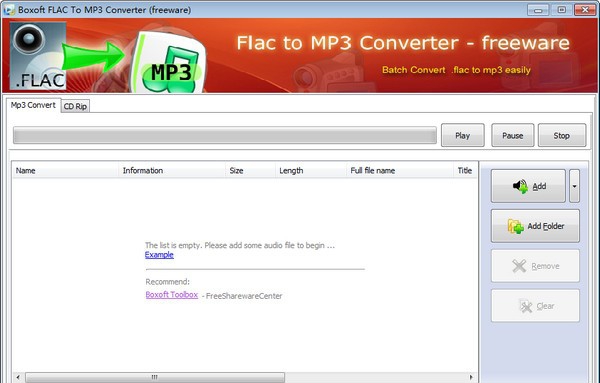Viewport: 600px width, 383px height.
Task: Open the Example link
Action: coord(159,255)
